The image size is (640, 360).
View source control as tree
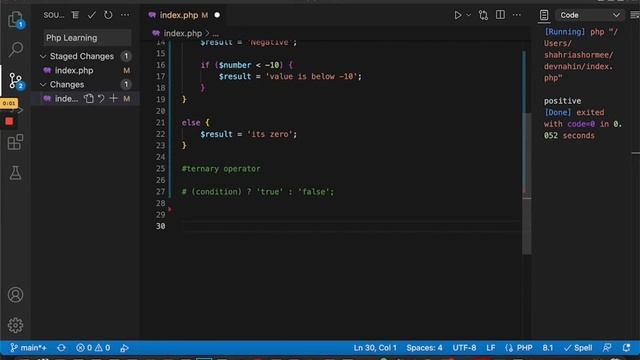[75, 15]
